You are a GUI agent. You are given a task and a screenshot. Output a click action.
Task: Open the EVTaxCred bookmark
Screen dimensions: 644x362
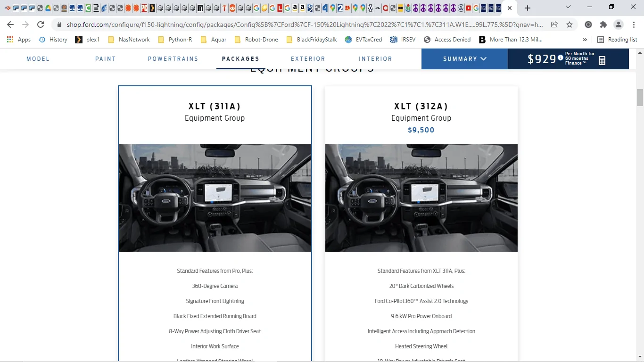363,40
